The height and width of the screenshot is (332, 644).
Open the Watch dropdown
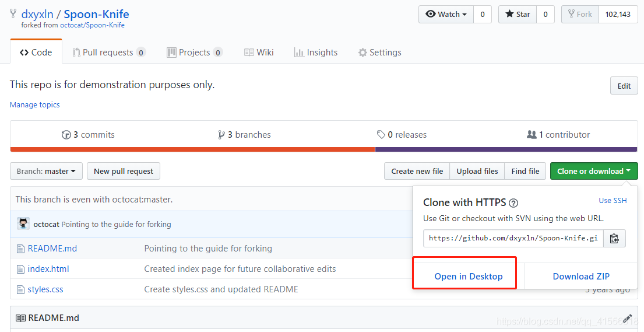tap(446, 15)
